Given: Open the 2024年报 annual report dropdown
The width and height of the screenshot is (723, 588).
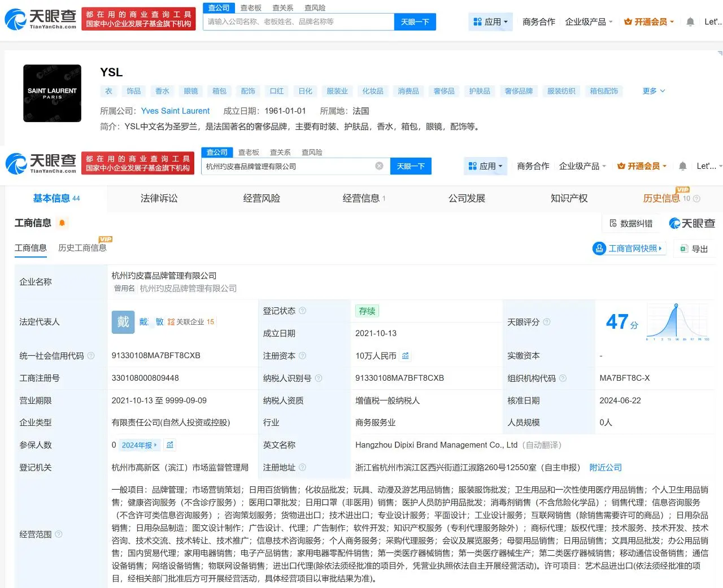Looking at the screenshot, I should point(140,445).
